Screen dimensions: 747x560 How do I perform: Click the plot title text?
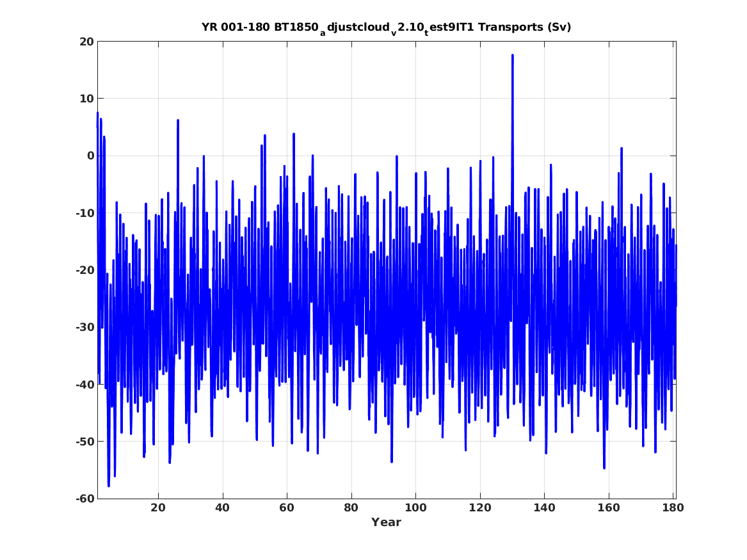pyautogui.click(x=387, y=28)
